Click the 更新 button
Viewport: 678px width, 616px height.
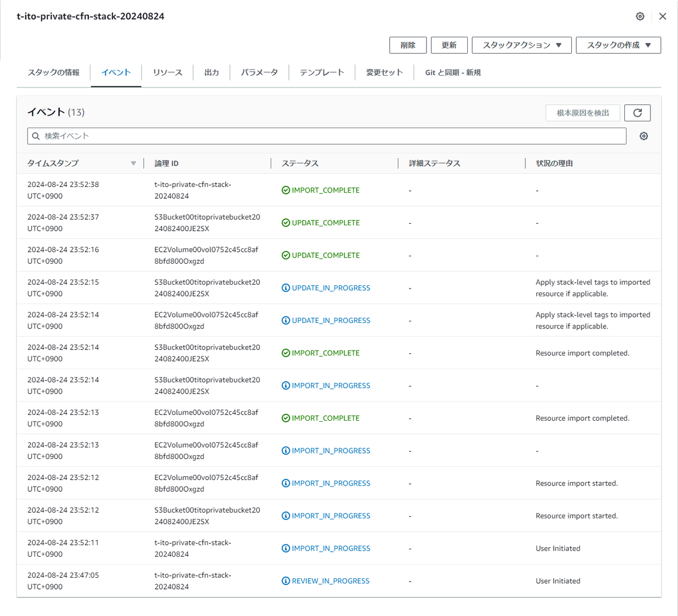(x=449, y=45)
